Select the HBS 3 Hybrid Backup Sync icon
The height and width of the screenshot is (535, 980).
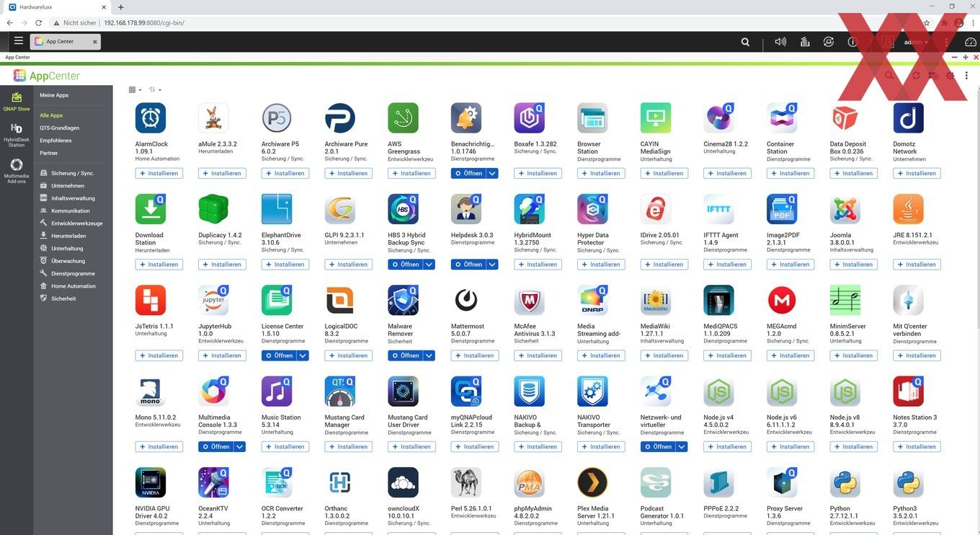point(403,209)
